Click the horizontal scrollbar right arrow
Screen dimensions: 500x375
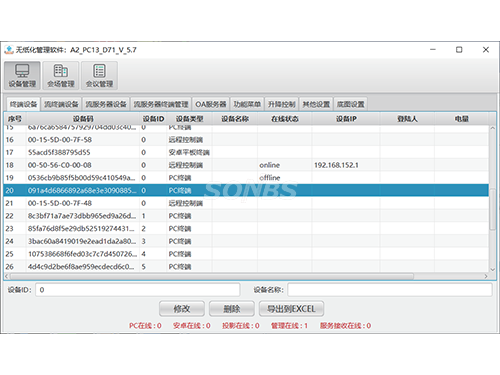tap(486, 276)
